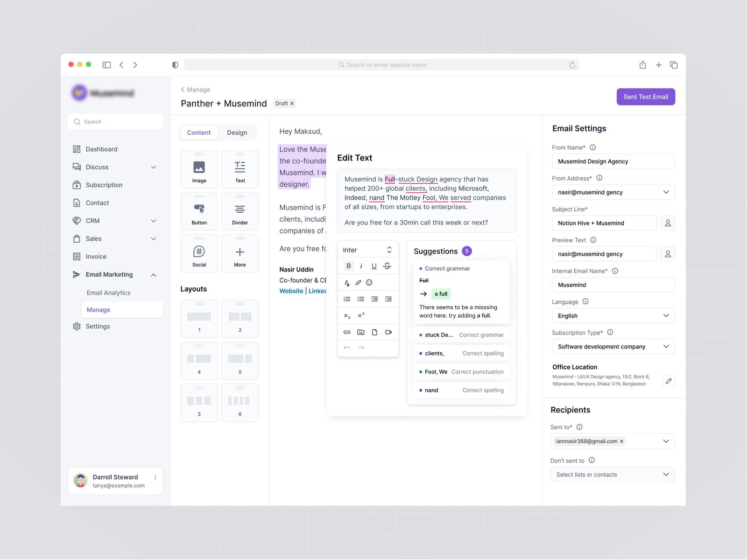The image size is (747, 560).
Task: Go back to Manage
Action: click(x=196, y=90)
